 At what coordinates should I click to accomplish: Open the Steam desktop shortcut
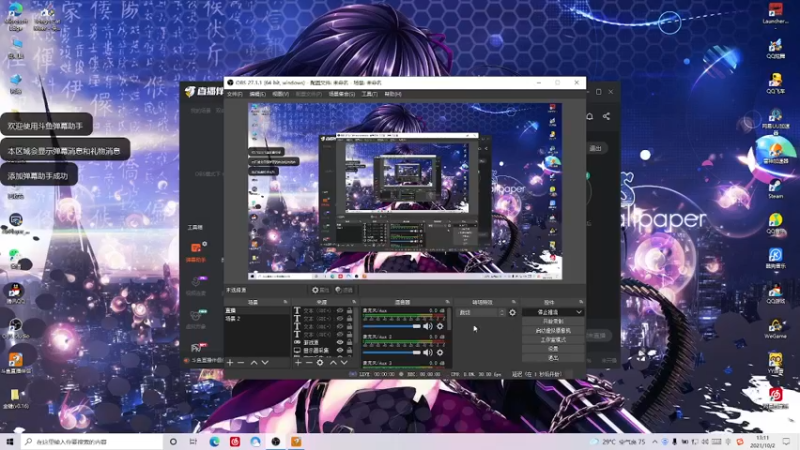776,188
